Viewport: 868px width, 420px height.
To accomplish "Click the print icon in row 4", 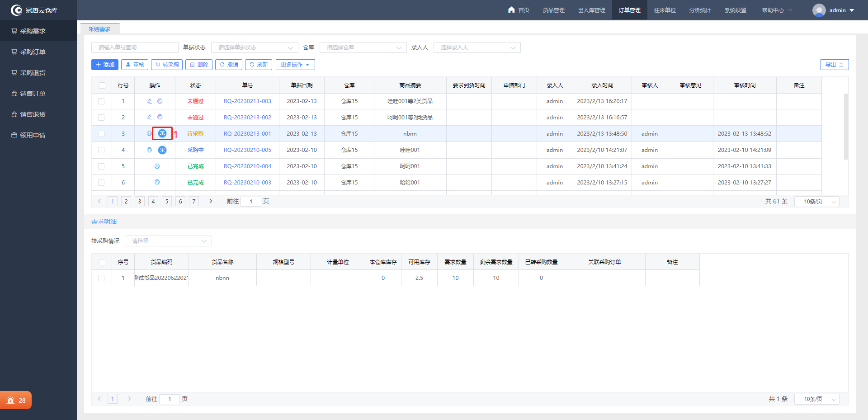I will tap(149, 150).
